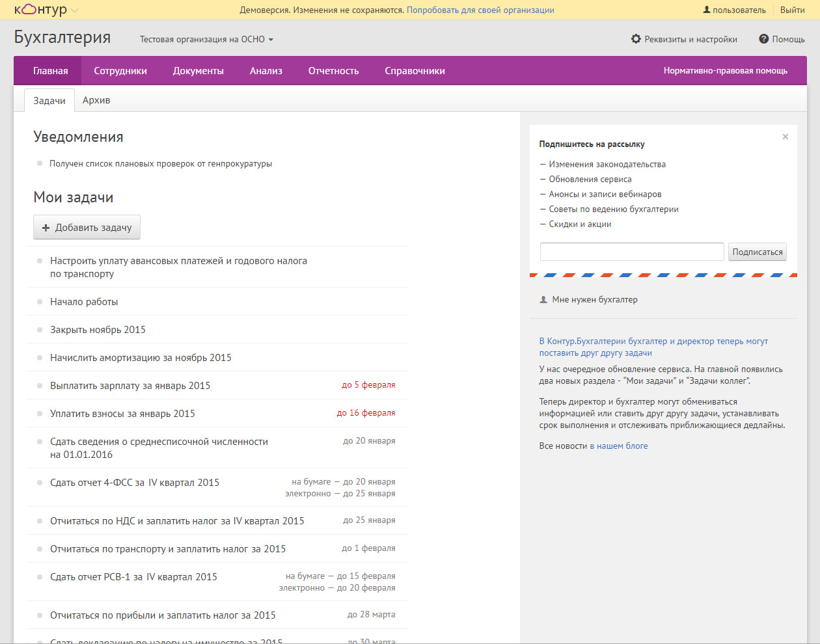Expand the Kontur products dropdown arrow

click(x=74, y=10)
